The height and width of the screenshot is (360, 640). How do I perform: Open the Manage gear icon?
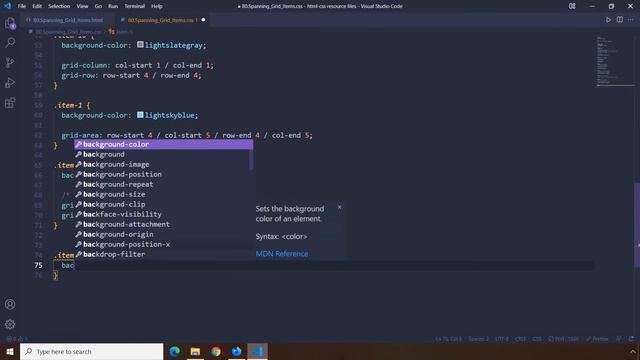[10, 324]
